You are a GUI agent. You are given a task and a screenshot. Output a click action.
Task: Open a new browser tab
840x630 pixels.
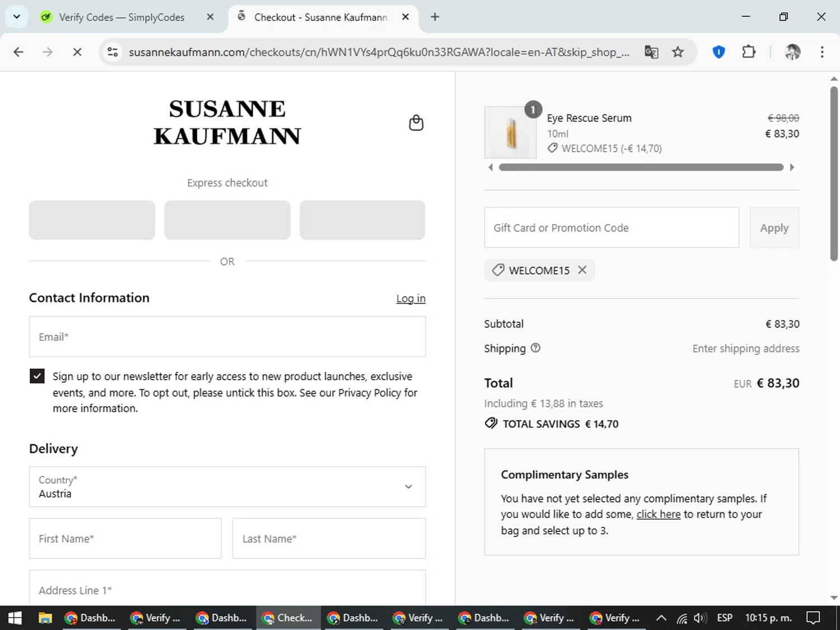[x=435, y=17]
